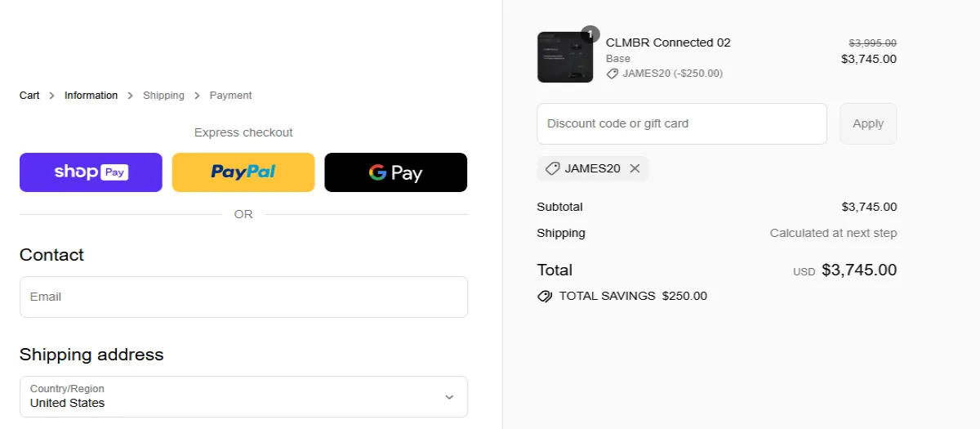Click the chevron arrow in Country/Region field
The width and height of the screenshot is (980, 429).
click(x=449, y=397)
